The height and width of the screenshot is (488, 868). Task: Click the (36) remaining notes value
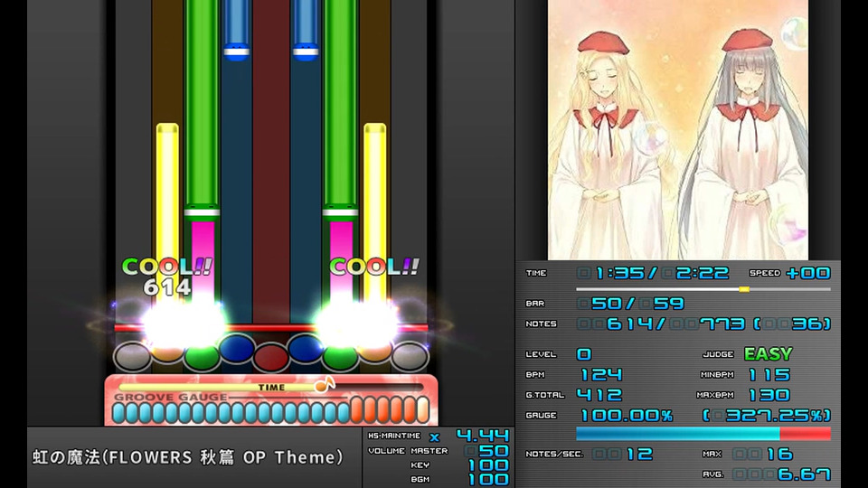(792, 324)
